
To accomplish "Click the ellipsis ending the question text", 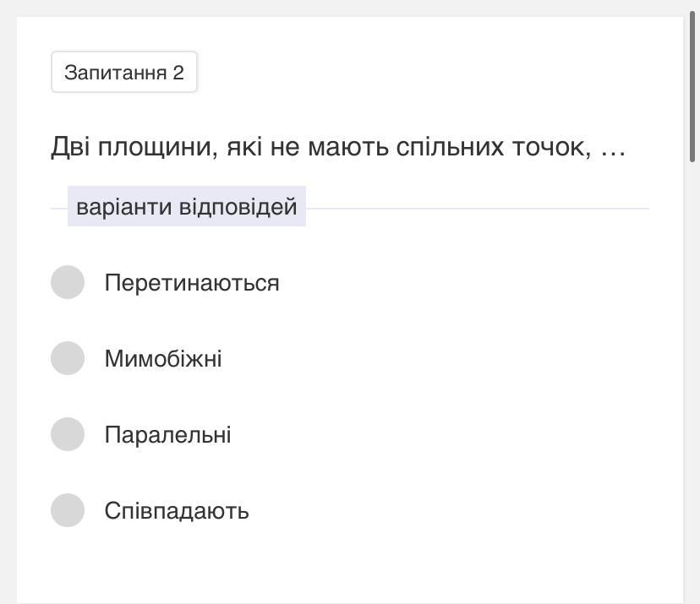I will [612, 149].
